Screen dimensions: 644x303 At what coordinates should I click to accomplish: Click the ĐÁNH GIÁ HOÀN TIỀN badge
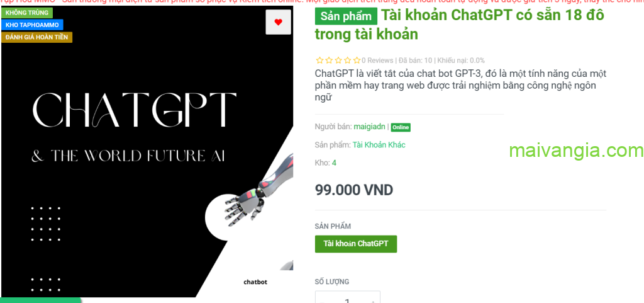click(36, 37)
